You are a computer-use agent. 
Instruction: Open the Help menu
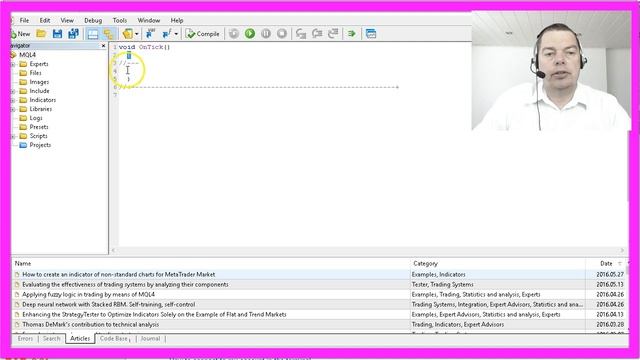click(x=177, y=20)
